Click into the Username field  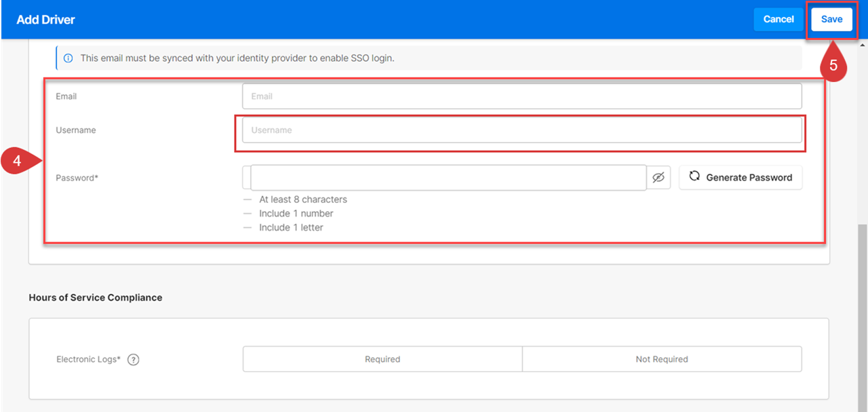(x=521, y=130)
